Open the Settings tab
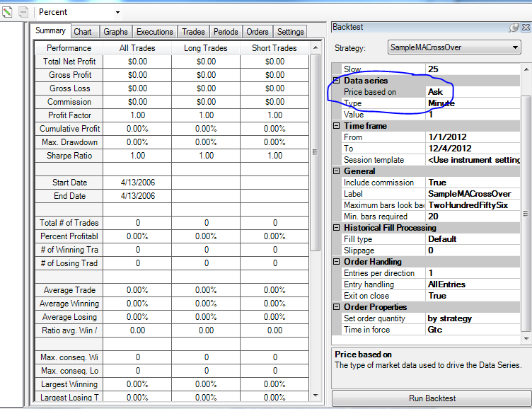 pyautogui.click(x=291, y=32)
